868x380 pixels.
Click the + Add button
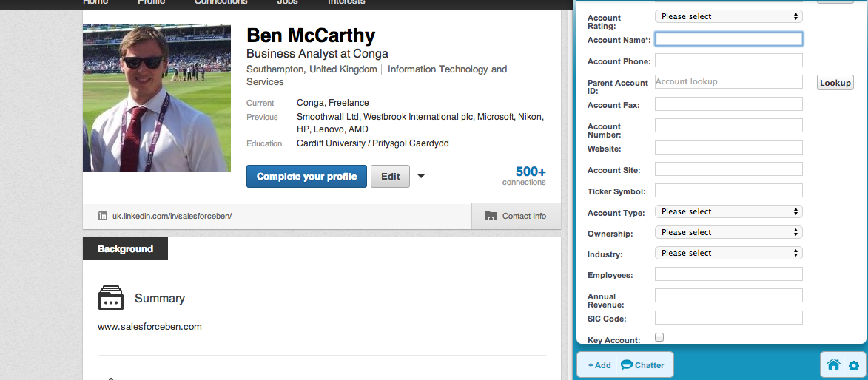click(x=599, y=365)
